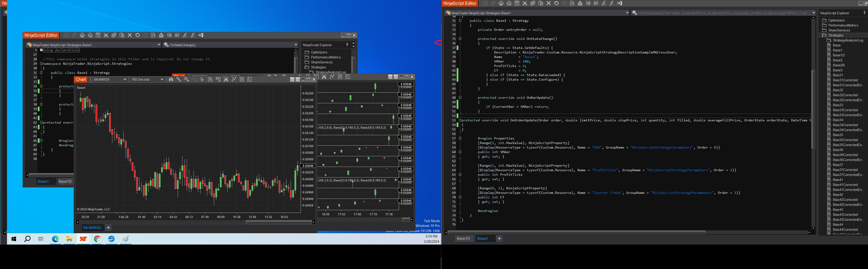Switch to the Base1D tab in right editor
The image size is (868, 269).
[463, 239]
